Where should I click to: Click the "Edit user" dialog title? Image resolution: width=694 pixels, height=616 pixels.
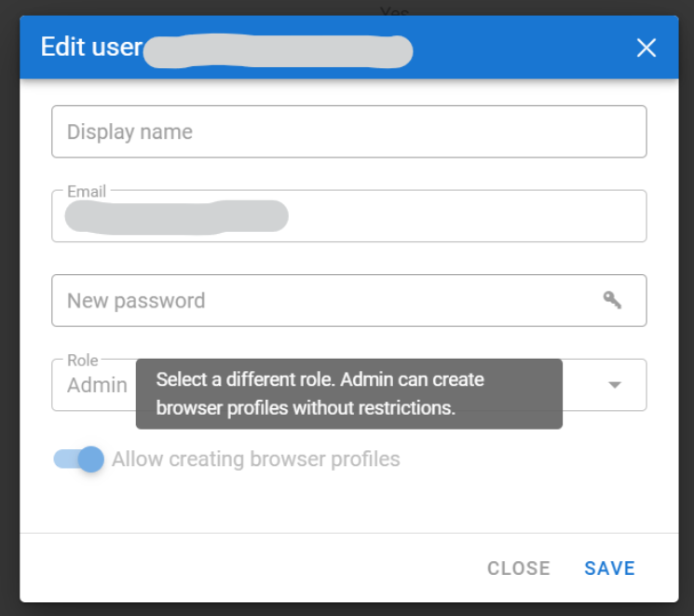click(90, 47)
